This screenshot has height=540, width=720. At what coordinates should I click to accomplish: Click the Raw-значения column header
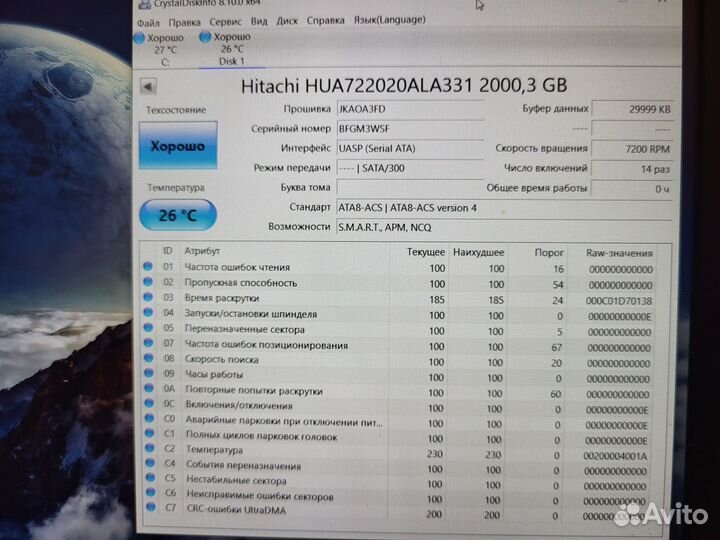click(x=619, y=253)
